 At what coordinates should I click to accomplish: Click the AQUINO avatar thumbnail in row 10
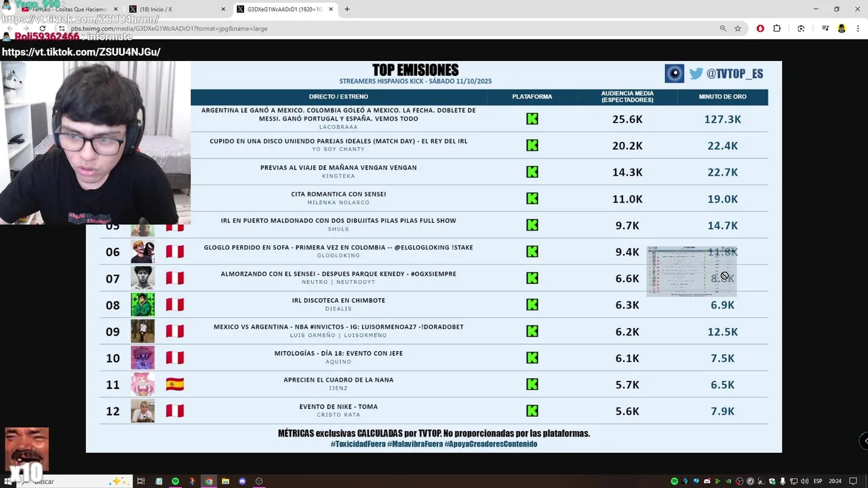tap(142, 358)
